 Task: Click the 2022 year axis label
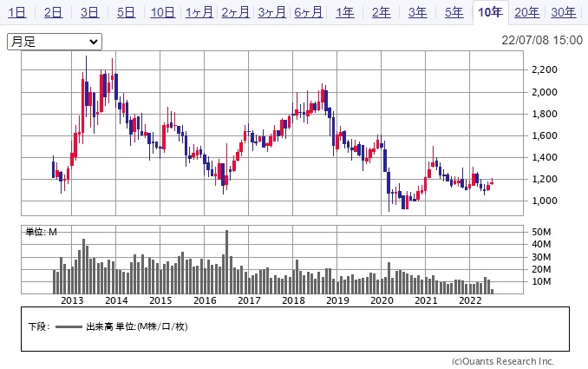click(x=470, y=300)
